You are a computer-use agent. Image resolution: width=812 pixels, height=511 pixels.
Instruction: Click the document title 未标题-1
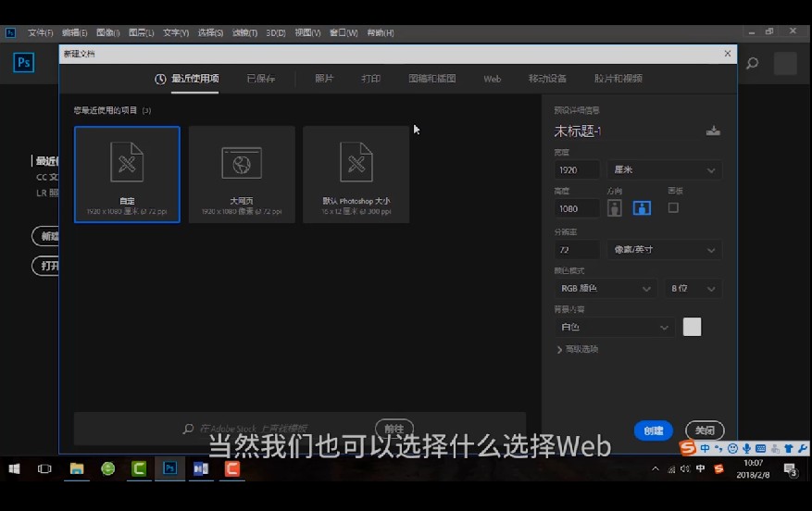tap(578, 131)
